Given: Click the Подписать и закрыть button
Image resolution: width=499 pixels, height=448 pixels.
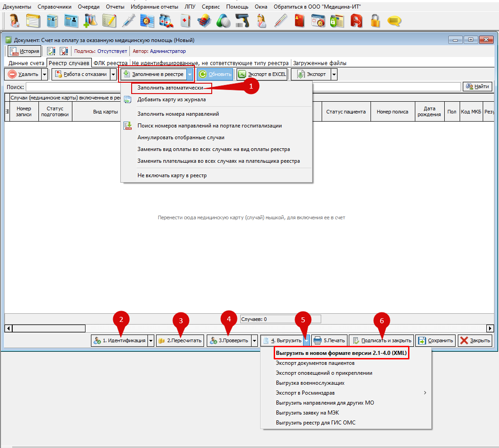Looking at the screenshot, I should tap(381, 340).
